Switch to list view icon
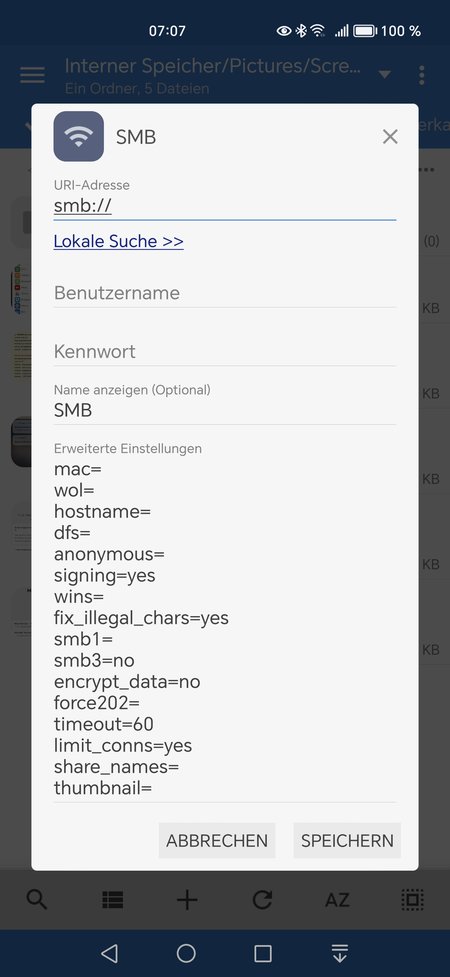 (113, 900)
